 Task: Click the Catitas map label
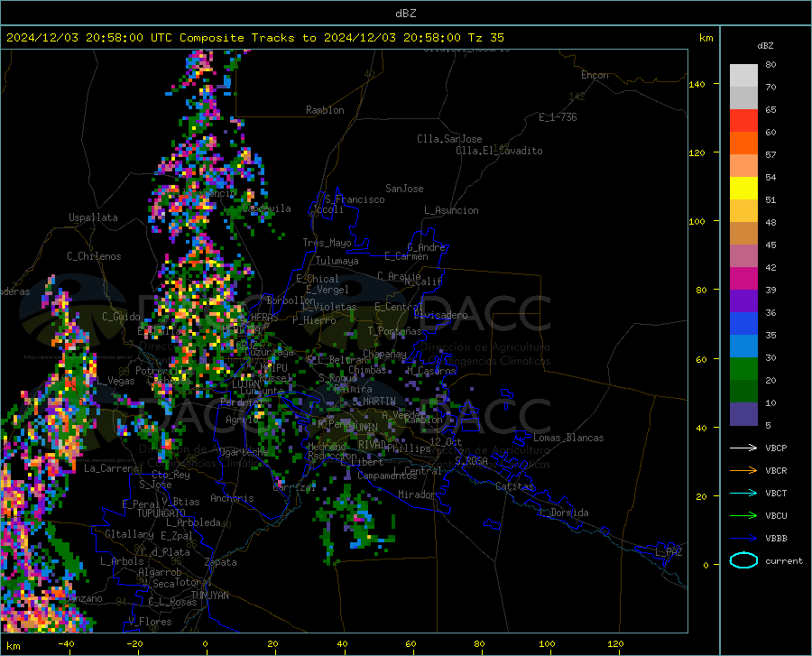click(x=514, y=486)
